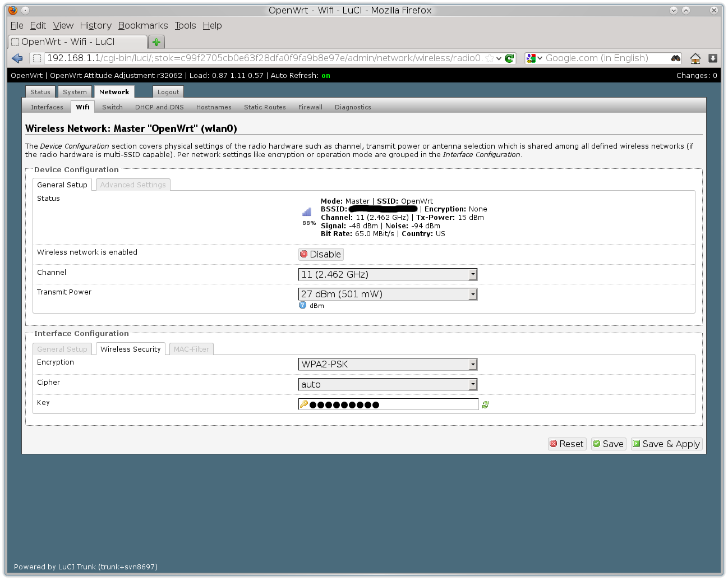This screenshot has width=728, height=580.
Task: Open the Channel dropdown
Action: (388, 274)
